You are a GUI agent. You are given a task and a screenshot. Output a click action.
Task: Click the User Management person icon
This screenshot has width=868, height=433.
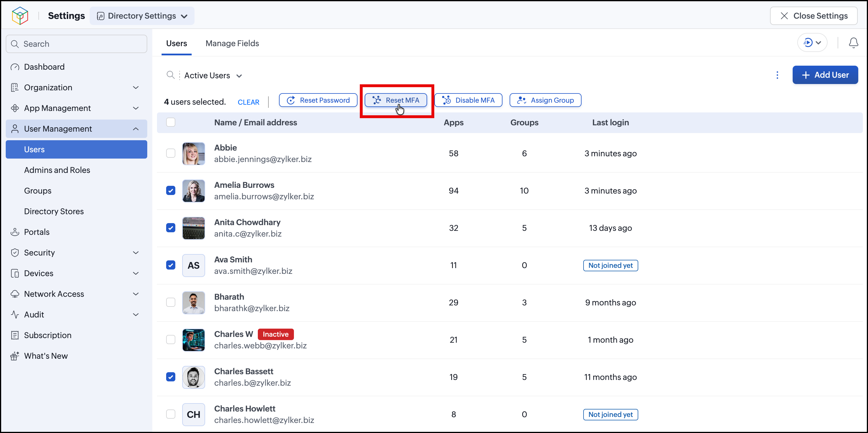[x=15, y=129]
